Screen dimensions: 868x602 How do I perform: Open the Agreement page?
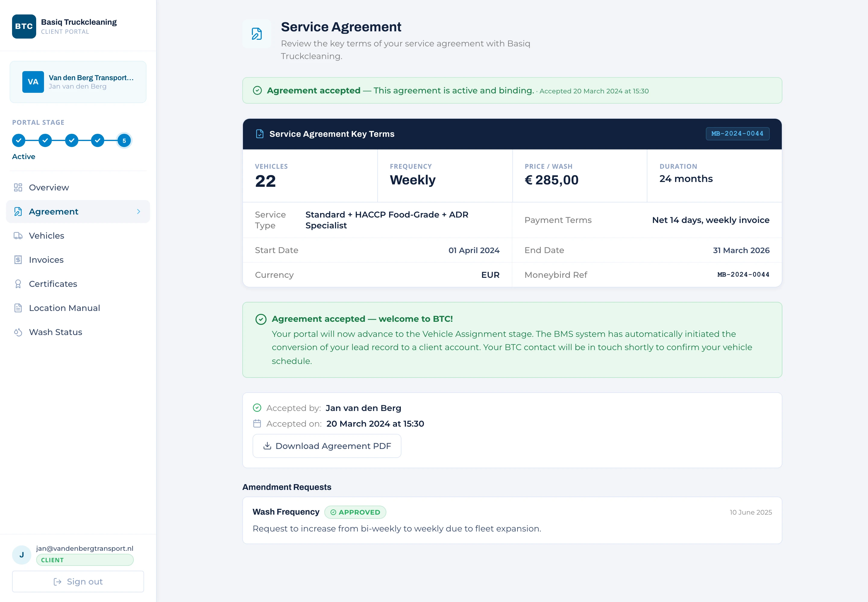point(78,212)
